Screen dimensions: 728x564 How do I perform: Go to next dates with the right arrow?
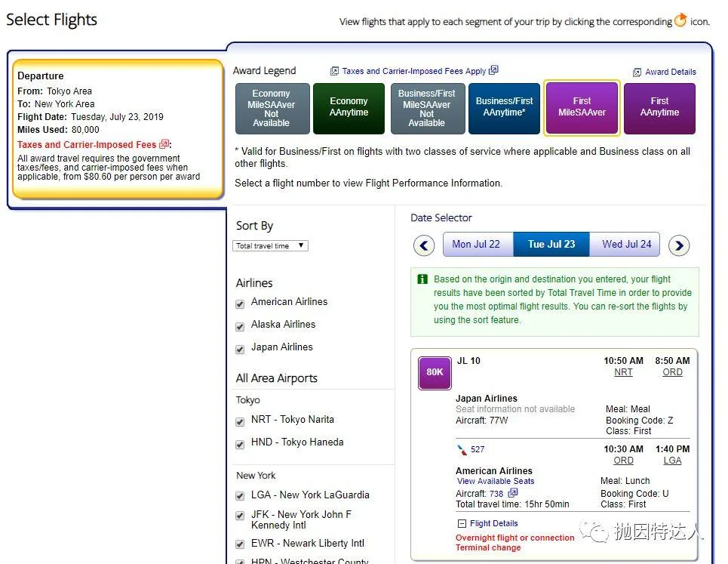[679, 245]
